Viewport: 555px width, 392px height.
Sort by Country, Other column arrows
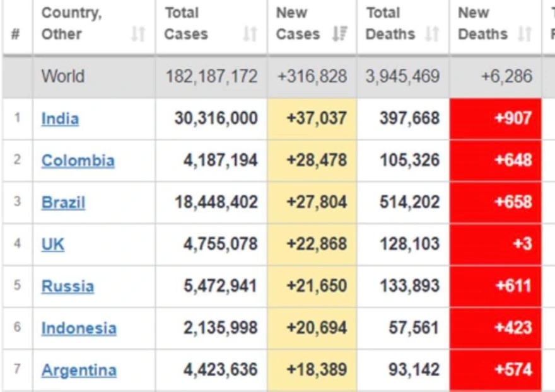[x=138, y=34]
